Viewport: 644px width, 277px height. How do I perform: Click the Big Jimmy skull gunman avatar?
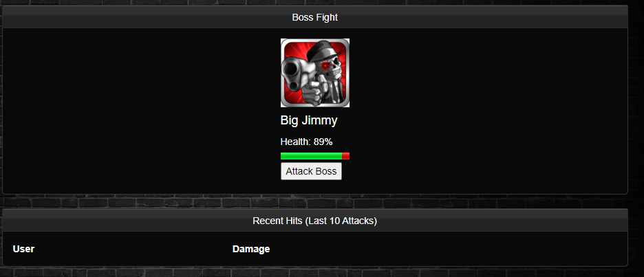pos(315,73)
